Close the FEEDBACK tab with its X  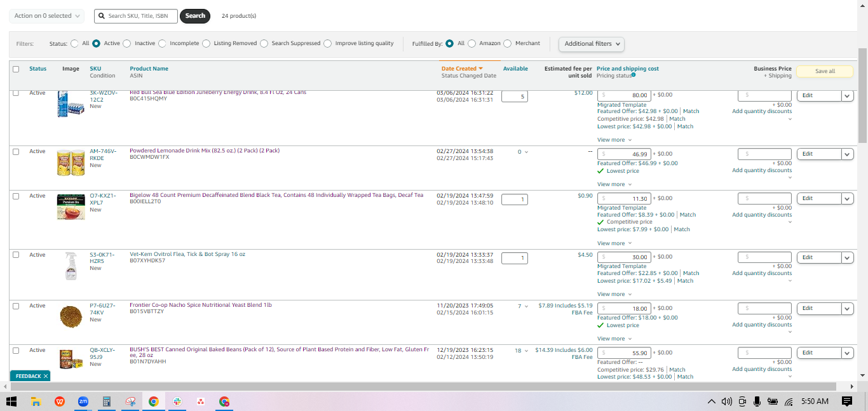pyautogui.click(x=46, y=376)
